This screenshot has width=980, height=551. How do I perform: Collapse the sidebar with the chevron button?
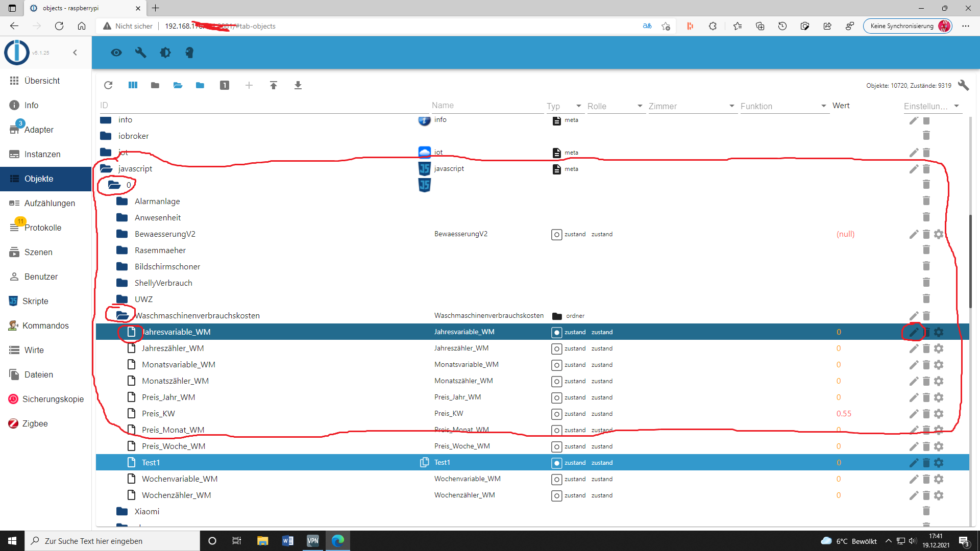(x=75, y=53)
